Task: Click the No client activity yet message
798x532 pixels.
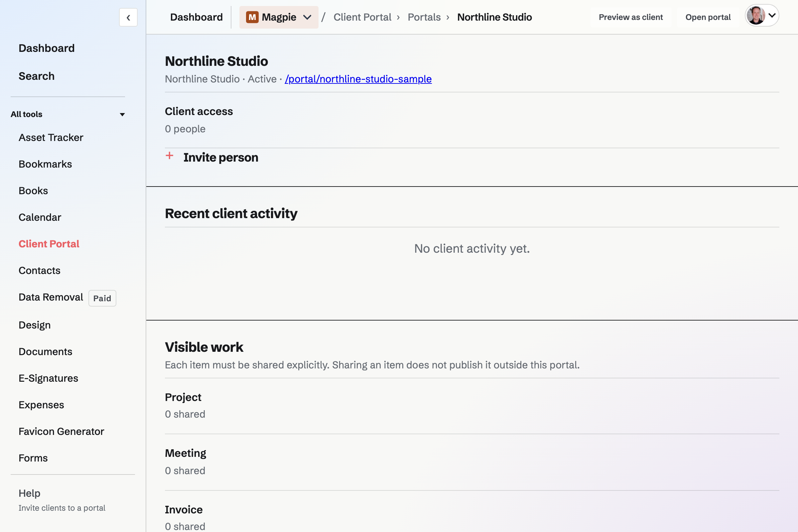Action: click(x=472, y=249)
